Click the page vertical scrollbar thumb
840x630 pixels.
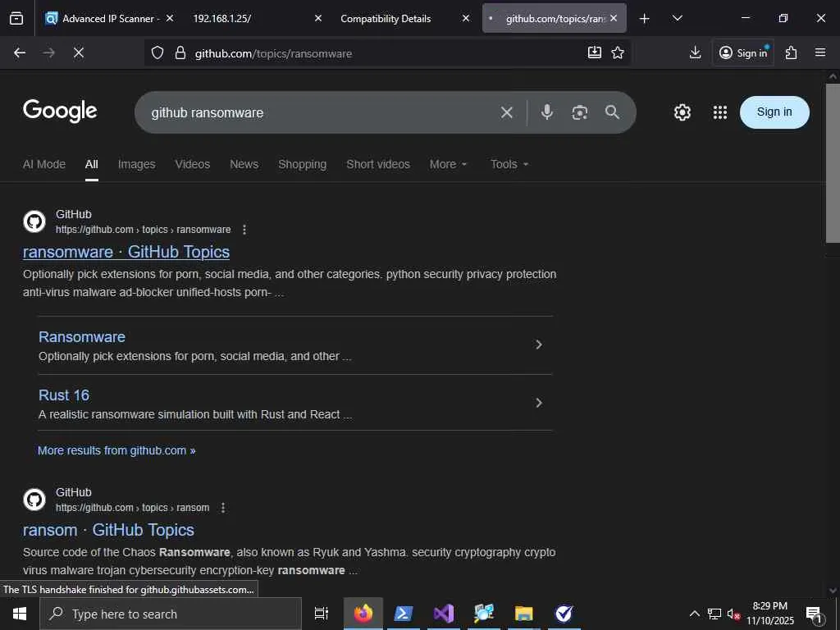[833, 163]
